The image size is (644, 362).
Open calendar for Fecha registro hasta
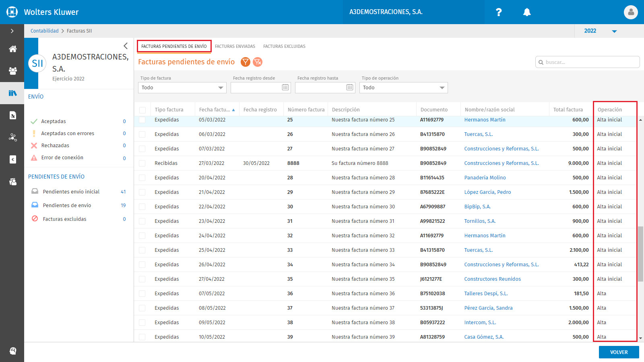point(350,87)
